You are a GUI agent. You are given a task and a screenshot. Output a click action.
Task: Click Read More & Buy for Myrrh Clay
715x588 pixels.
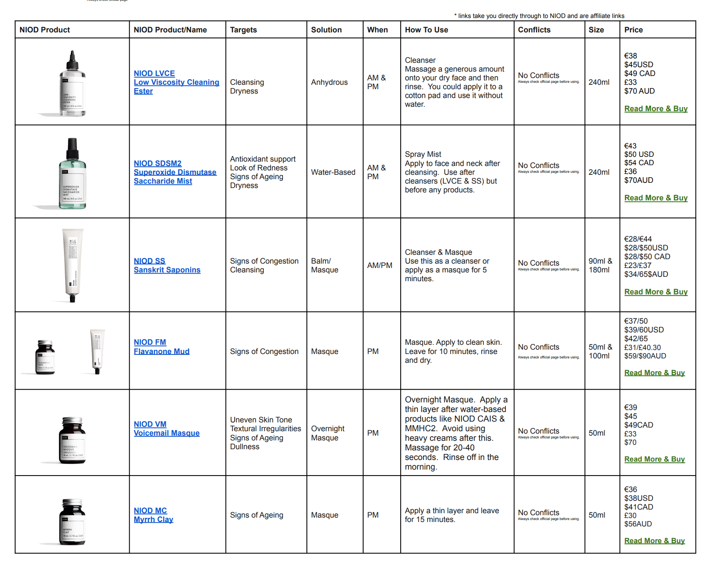[x=655, y=540]
